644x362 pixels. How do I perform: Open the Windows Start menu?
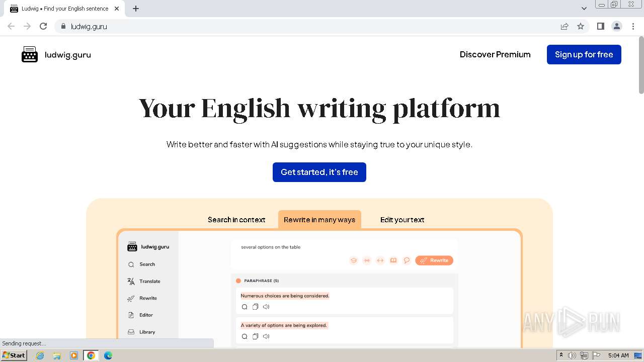[x=14, y=355]
